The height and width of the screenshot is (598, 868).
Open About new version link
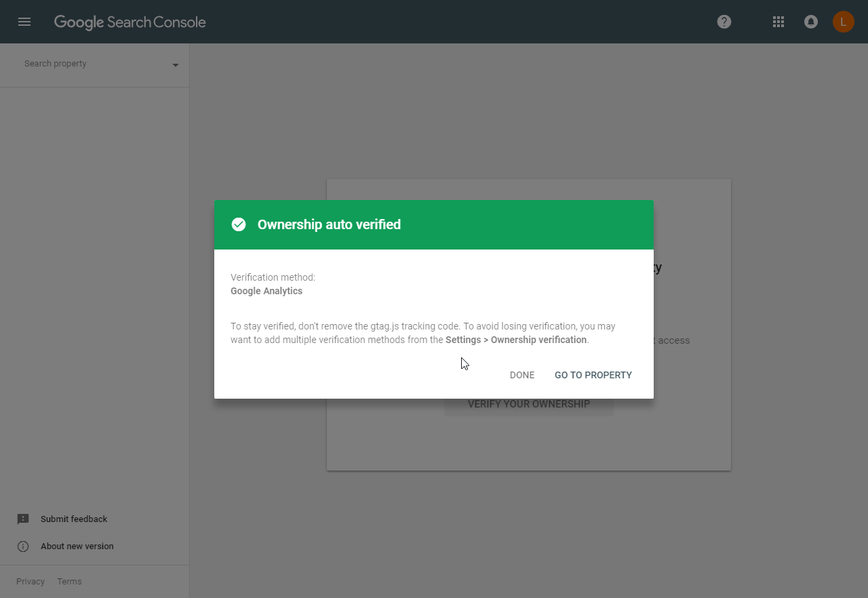pyautogui.click(x=77, y=546)
